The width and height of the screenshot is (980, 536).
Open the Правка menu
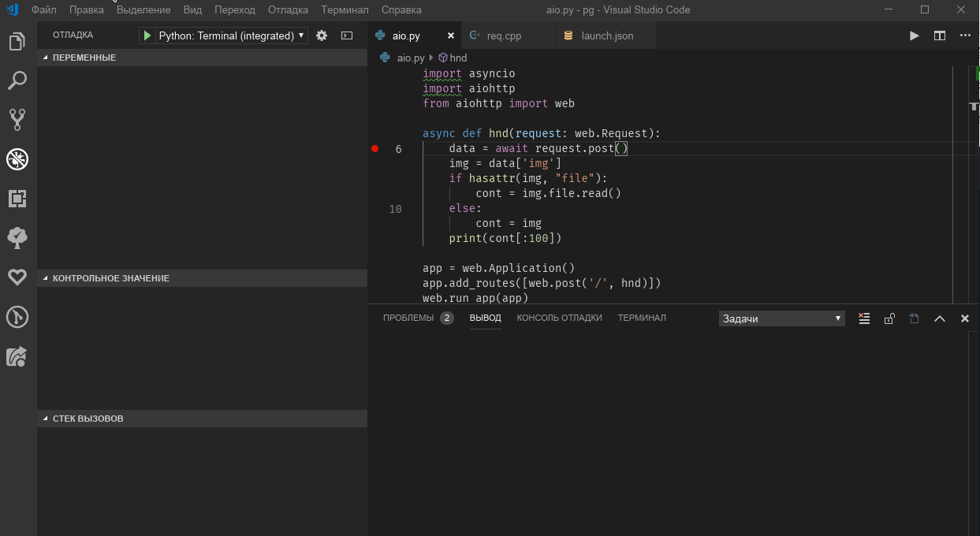tap(86, 10)
